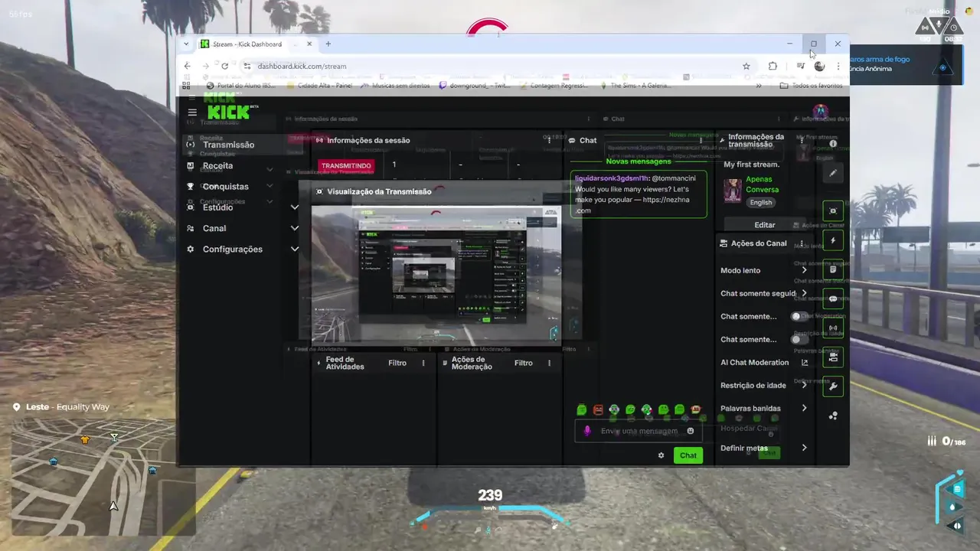Open AI Chat Moderation external link icon
The image size is (980, 551).
(804, 362)
